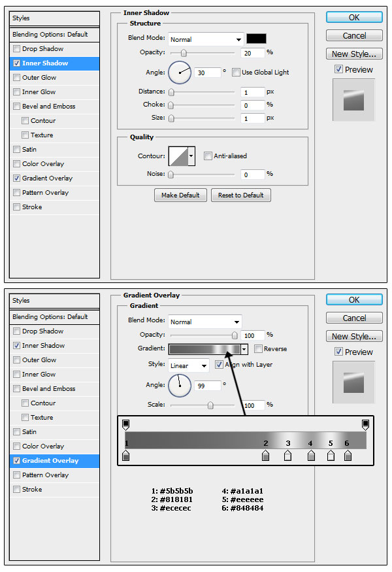The image size is (392, 572).
Task: Click the Angle field showing 30
Action: [x=208, y=73]
